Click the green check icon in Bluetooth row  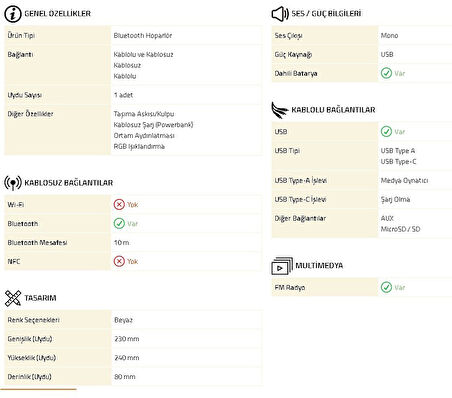click(119, 223)
